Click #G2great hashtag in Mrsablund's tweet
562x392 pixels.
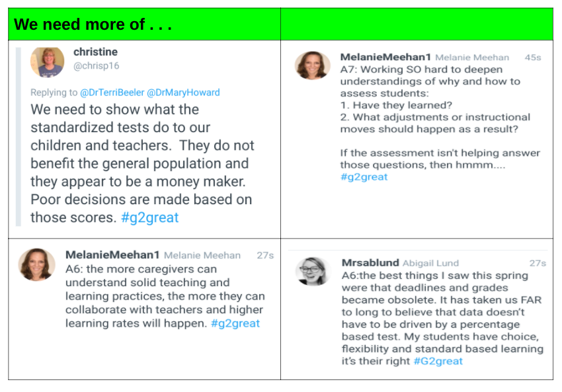(438, 361)
